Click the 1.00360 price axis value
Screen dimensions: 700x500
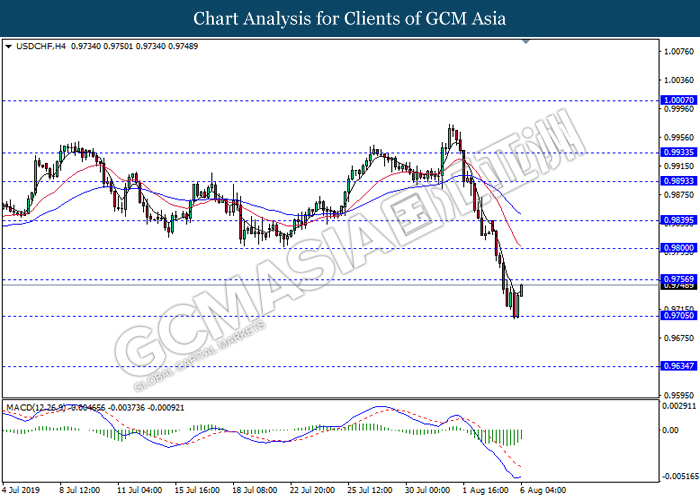[679, 80]
